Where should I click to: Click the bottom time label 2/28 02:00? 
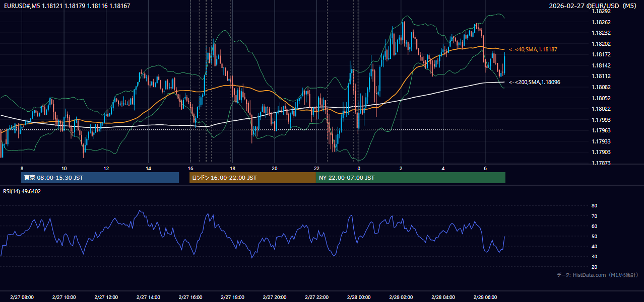pos(401,297)
